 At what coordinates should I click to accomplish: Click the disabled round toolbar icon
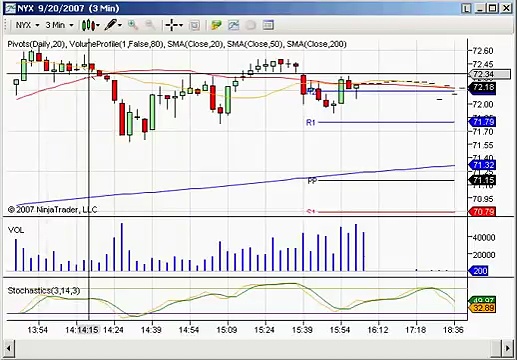click(x=251, y=25)
